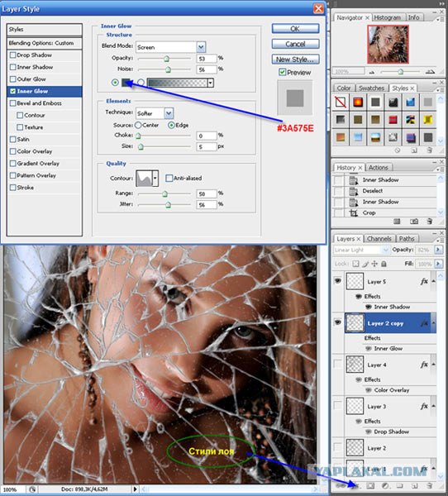Click the create new layer icon in Layers panel
Screen dimensions: 448x496
coord(414,485)
